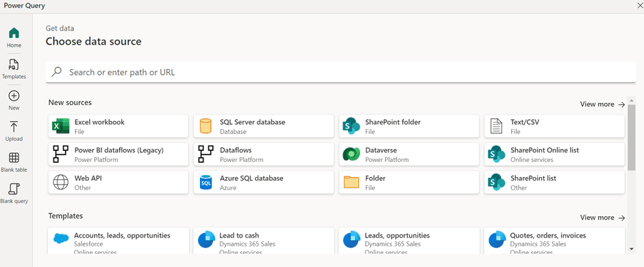Select Power BI dataflows (Legacy) label
Image resolution: width=644 pixels, height=267 pixels.
(119, 150)
